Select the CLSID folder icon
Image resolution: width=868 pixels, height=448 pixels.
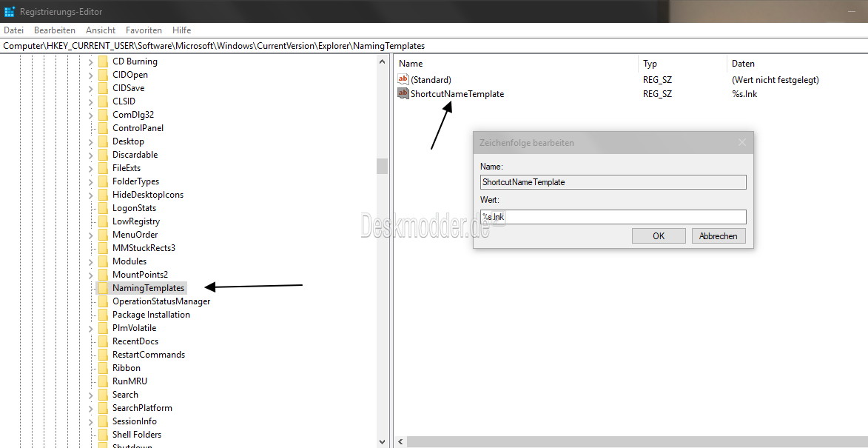click(103, 101)
